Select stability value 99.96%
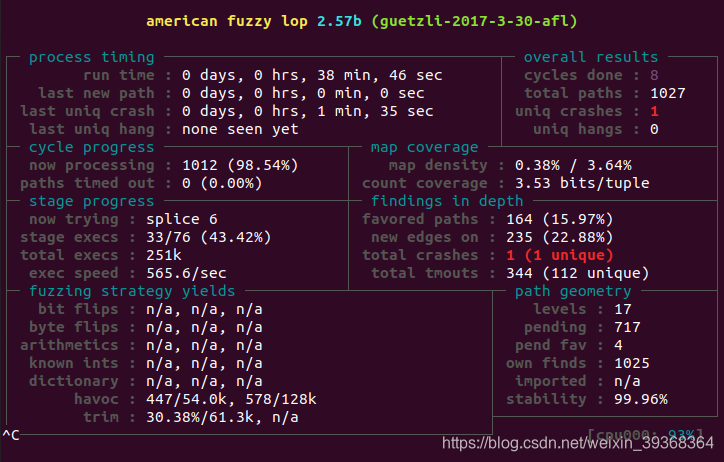The image size is (724, 462). [x=640, y=399]
